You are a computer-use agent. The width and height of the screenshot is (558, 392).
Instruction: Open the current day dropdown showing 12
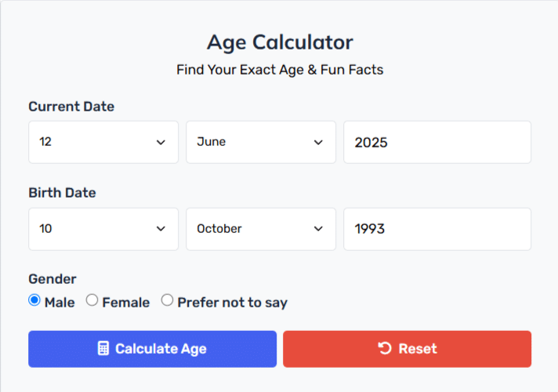point(103,142)
